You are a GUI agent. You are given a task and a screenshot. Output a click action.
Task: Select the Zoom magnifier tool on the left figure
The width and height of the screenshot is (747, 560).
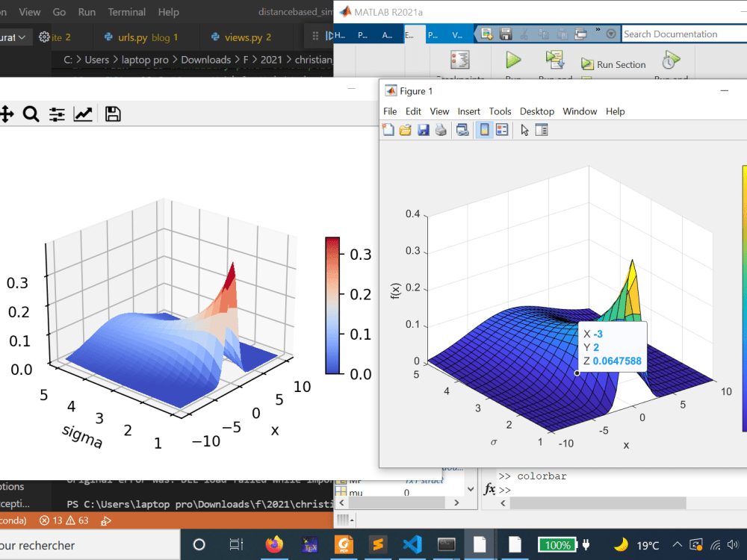pos(31,113)
